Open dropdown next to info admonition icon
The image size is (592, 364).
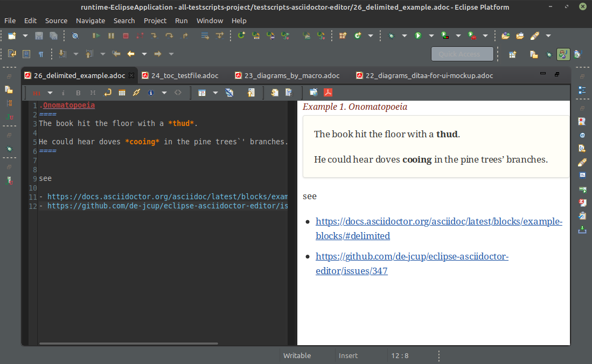pyautogui.click(x=164, y=93)
